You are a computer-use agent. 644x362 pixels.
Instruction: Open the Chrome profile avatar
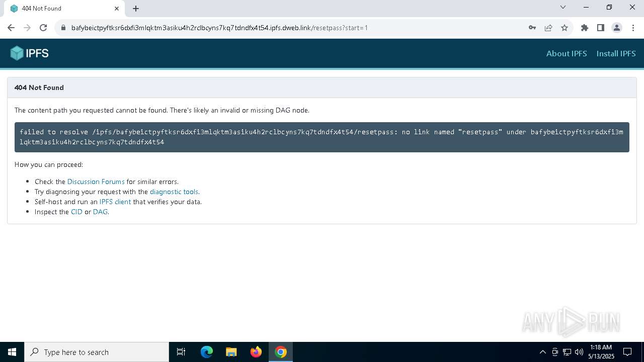point(617,28)
